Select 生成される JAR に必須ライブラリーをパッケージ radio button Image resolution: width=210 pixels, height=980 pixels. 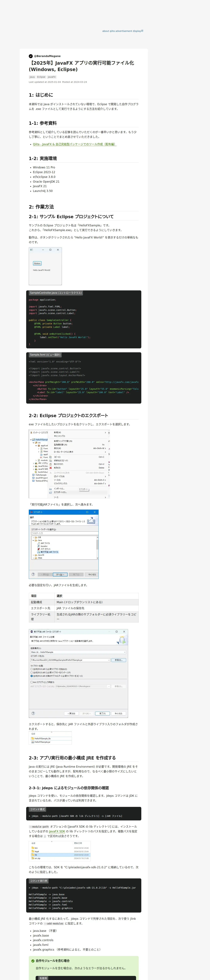[32, 673]
